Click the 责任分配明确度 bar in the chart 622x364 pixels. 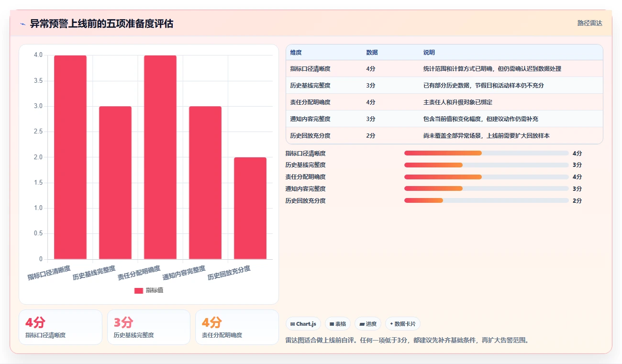point(160,157)
